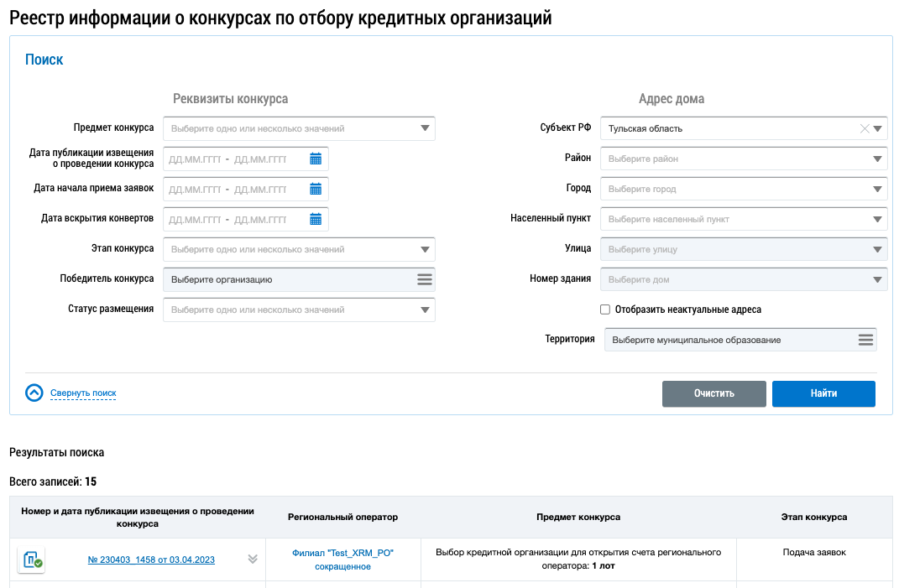Enable Отобразить неактуальные адреса checkbox

coord(605,310)
